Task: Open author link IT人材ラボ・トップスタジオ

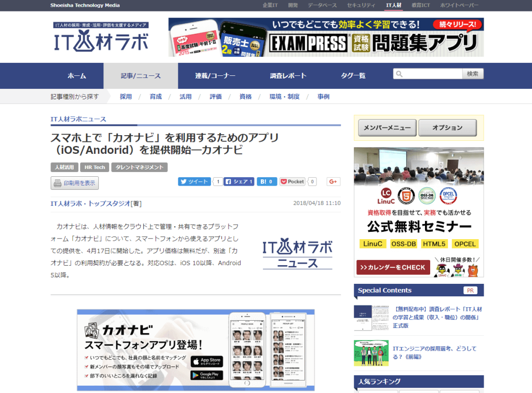Action: (x=90, y=204)
